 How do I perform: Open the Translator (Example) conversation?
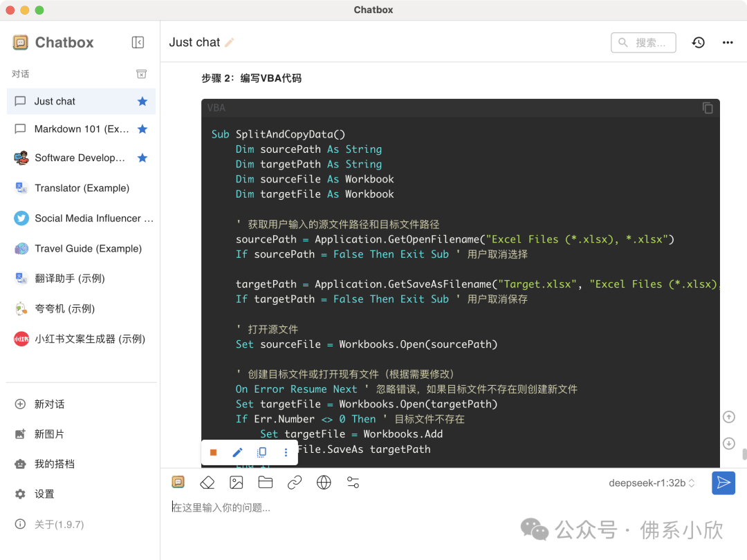pos(81,188)
